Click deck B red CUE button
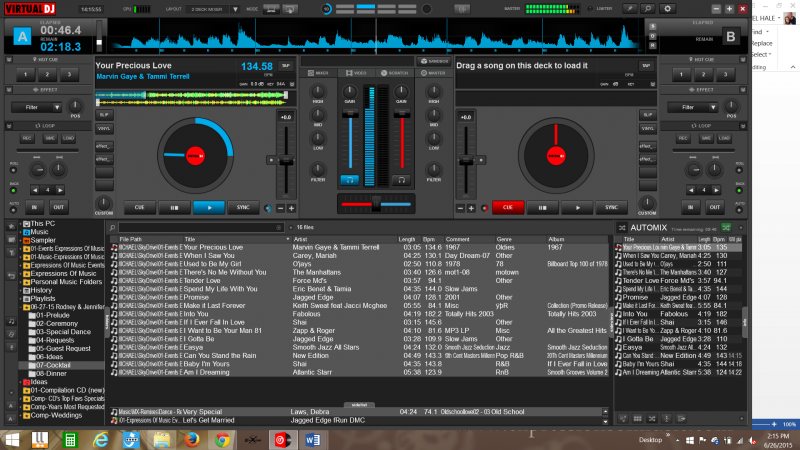800x450 pixels. [508, 208]
